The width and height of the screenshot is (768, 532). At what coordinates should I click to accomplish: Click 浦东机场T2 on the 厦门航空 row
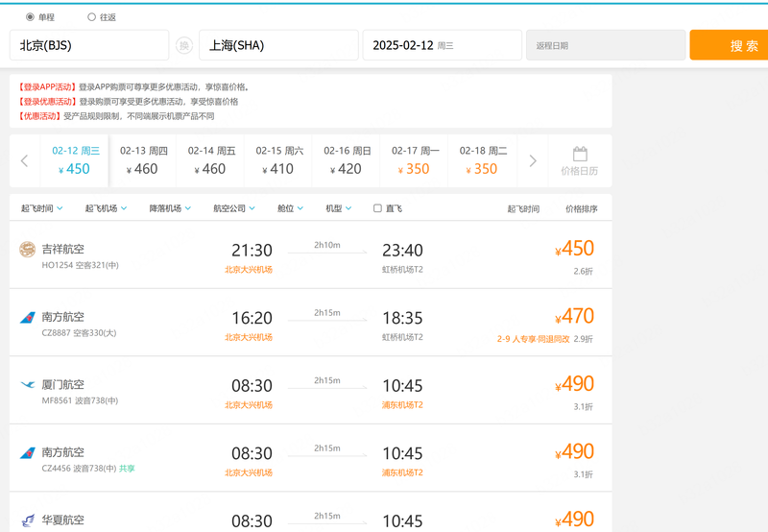402,405
